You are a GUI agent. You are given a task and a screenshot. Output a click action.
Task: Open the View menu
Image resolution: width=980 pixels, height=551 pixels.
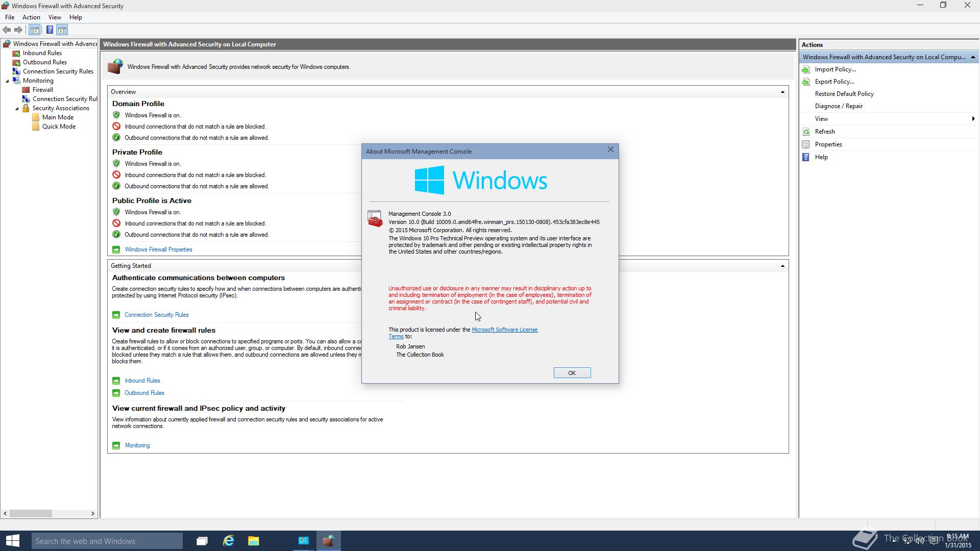(55, 17)
